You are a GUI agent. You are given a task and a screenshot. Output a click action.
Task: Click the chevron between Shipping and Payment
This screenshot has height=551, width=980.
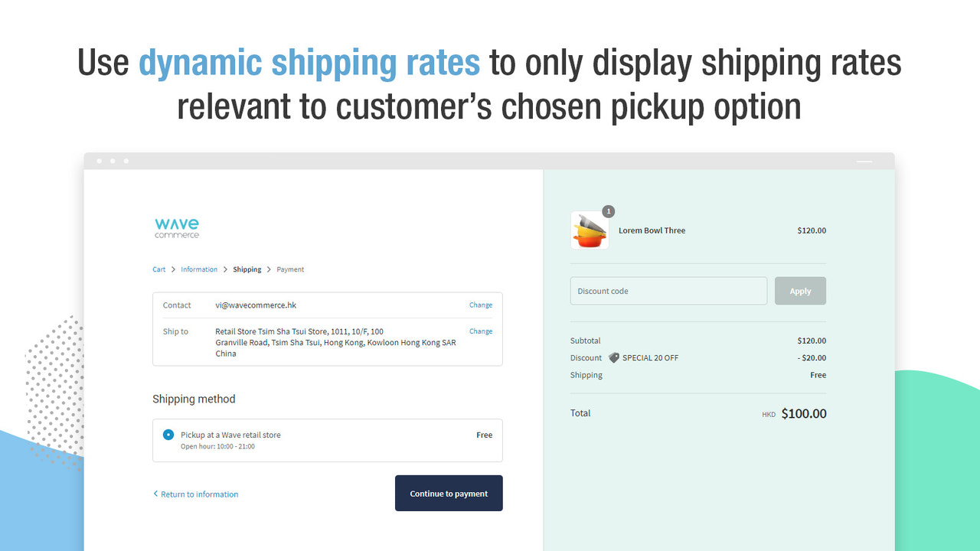pyautogui.click(x=269, y=269)
